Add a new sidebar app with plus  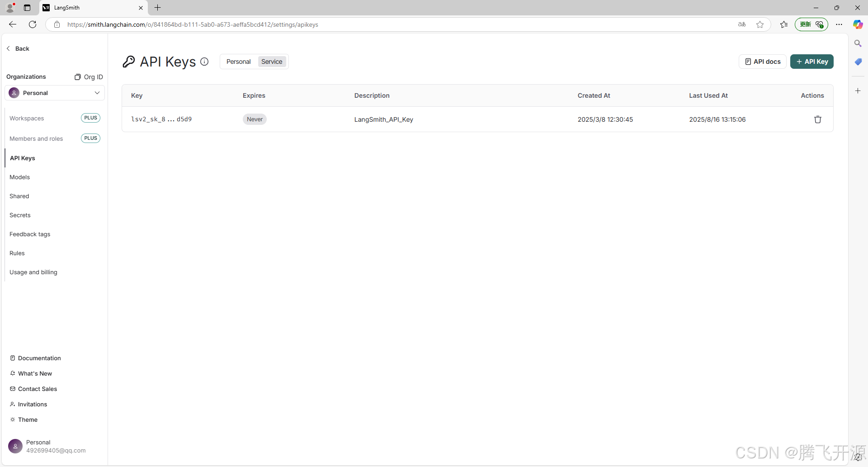click(858, 91)
